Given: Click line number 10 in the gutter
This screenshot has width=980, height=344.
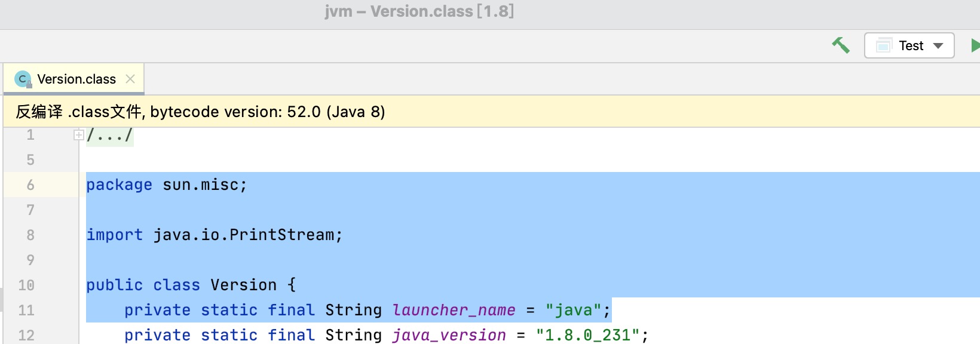Looking at the screenshot, I should pyautogui.click(x=26, y=285).
